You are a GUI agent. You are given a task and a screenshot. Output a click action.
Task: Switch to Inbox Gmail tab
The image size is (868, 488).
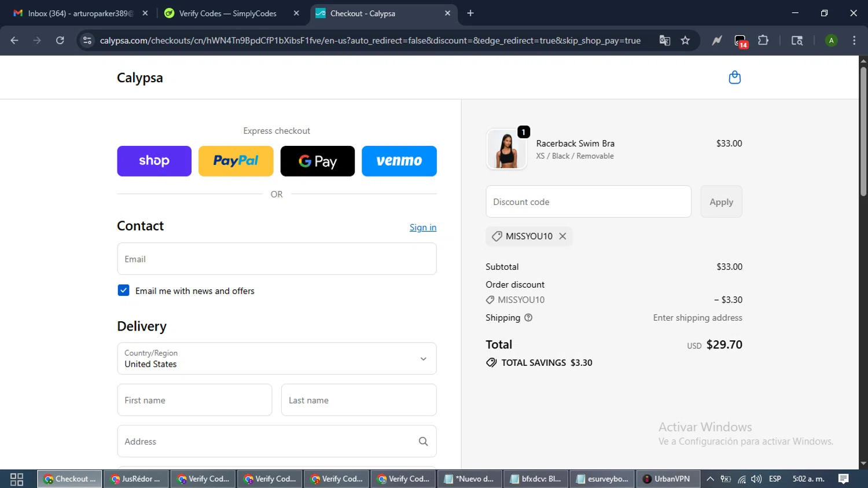pyautogui.click(x=80, y=13)
